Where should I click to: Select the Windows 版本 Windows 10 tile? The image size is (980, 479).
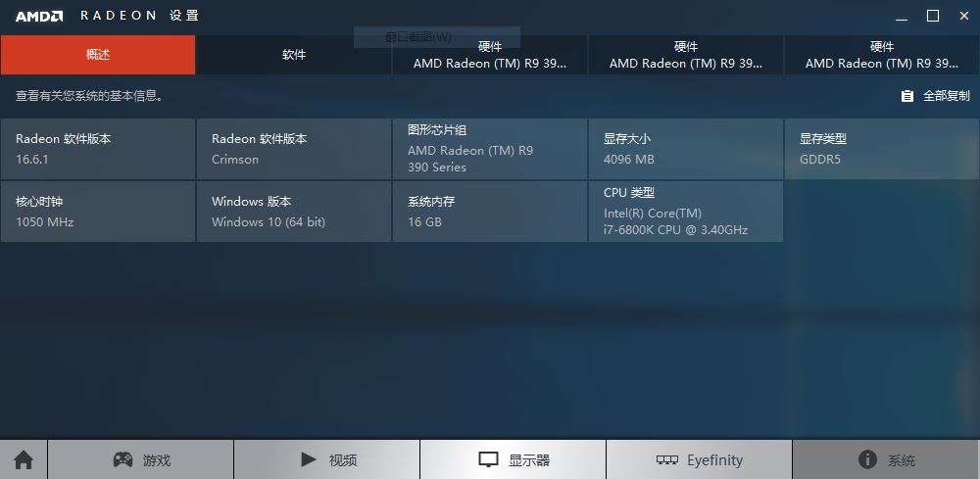tap(294, 211)
